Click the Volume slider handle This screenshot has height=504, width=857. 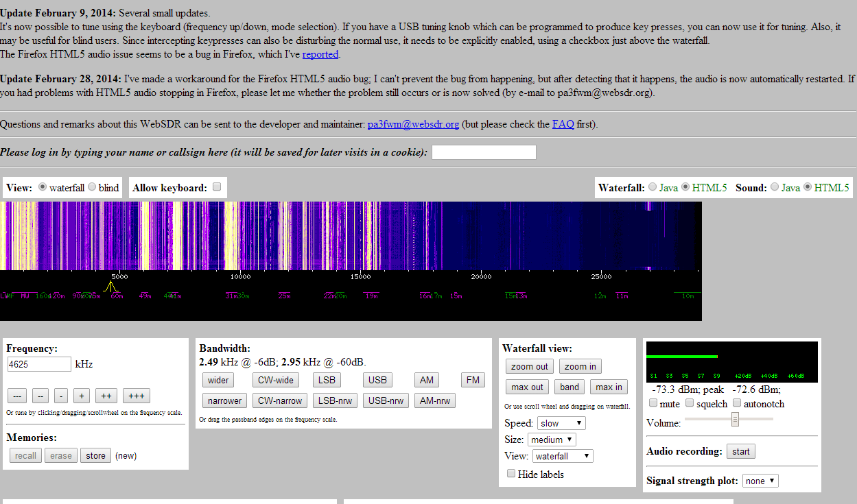click(735, 419)
